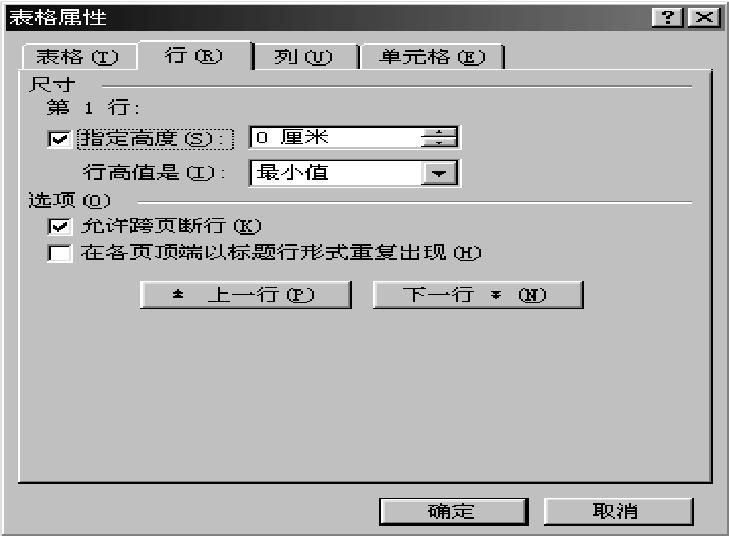Select the 行 tab

point(194,56)
